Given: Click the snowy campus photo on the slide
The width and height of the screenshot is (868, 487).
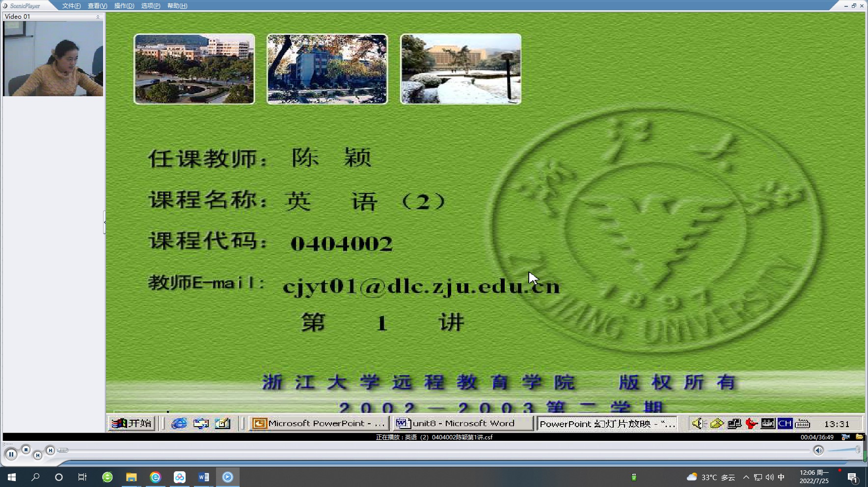Looking at the screenshot, I should pyautogui.click(x=461, y=69).
